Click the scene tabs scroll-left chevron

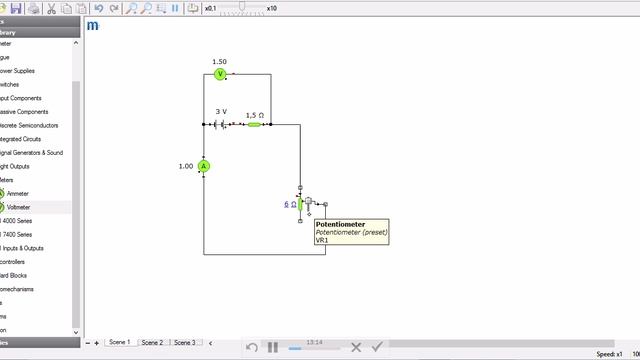[211, 343]
